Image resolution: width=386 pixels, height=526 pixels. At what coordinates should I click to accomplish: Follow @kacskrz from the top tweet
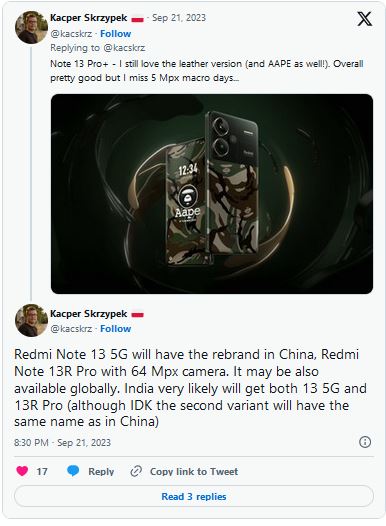115,34
